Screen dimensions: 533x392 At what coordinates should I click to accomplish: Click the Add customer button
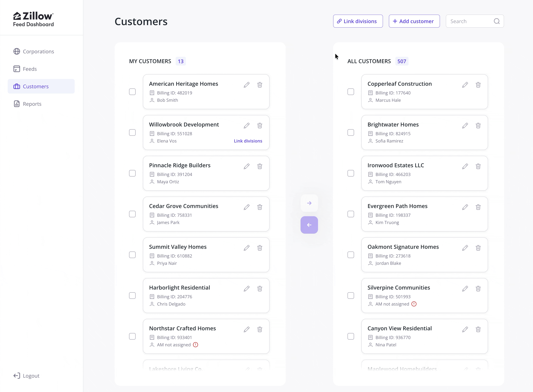[414, 21]
